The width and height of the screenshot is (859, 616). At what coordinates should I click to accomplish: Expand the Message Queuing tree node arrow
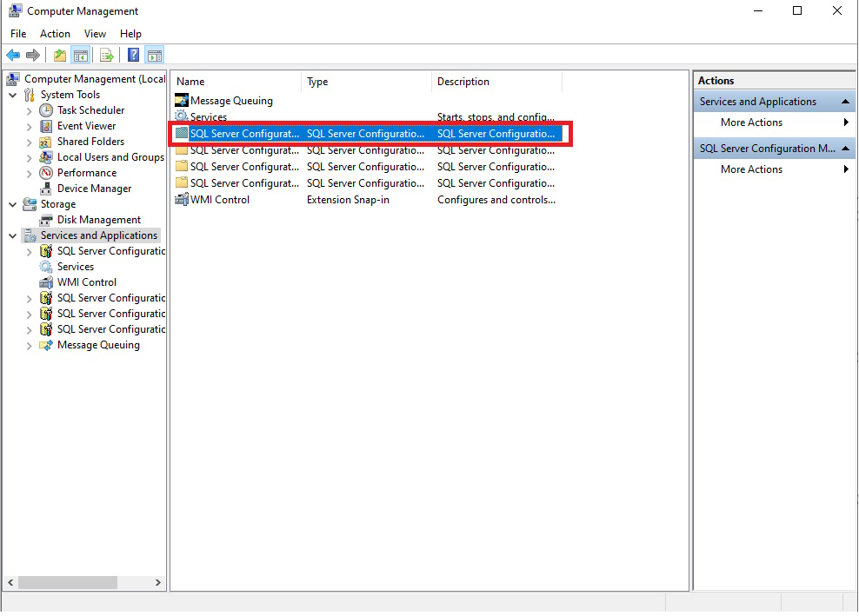(x=29, y=346)
